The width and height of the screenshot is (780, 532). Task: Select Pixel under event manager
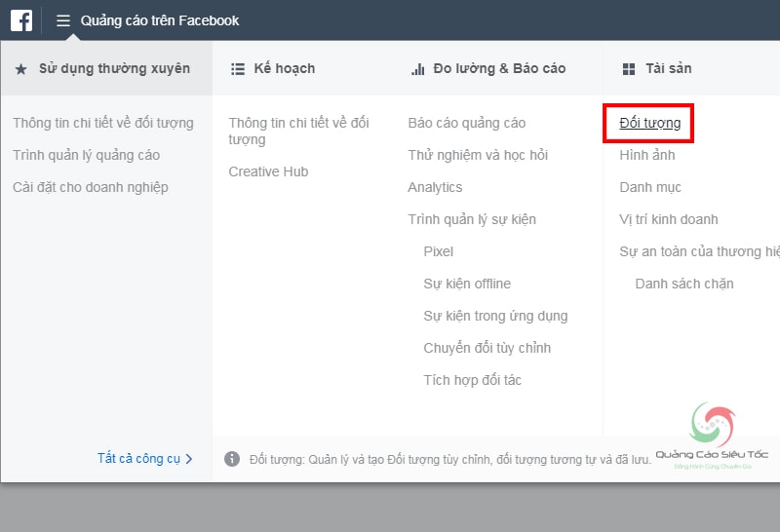click(438, 251)
